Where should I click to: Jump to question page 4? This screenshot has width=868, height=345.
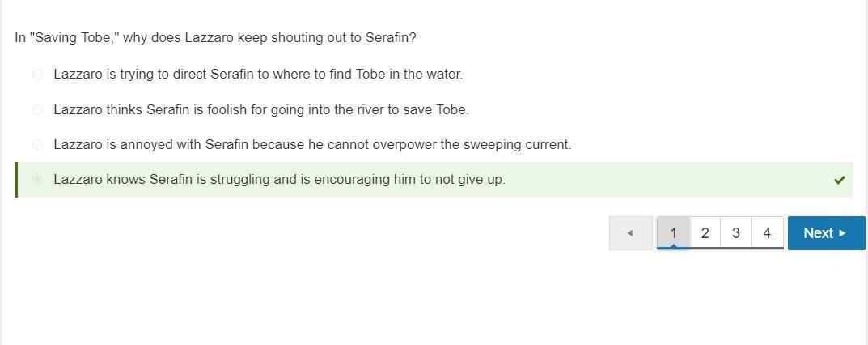pyautogui.click(x=767, y=233)
